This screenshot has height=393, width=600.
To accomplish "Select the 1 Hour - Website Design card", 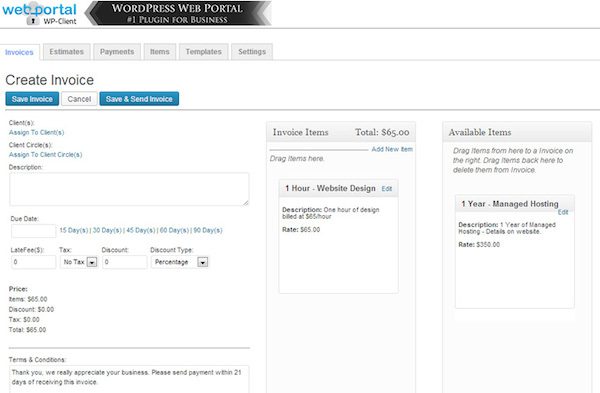I will (x=339, y=236).
